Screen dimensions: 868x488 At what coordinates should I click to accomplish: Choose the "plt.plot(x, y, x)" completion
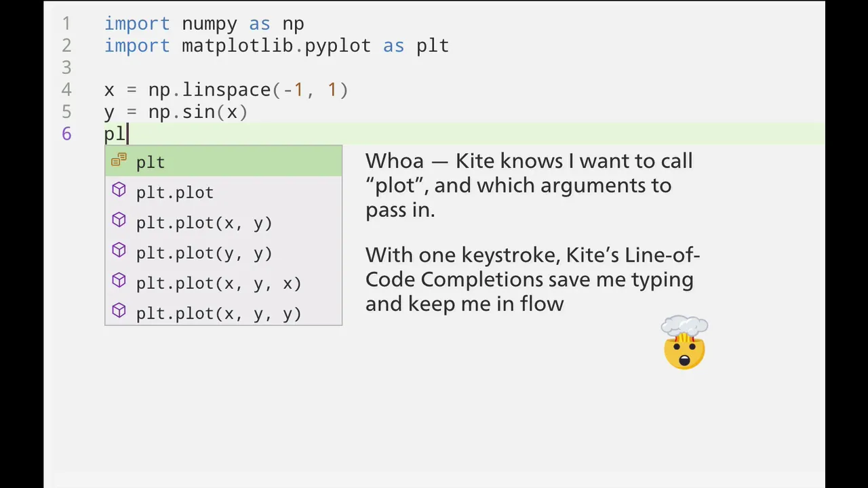point(223,283)
